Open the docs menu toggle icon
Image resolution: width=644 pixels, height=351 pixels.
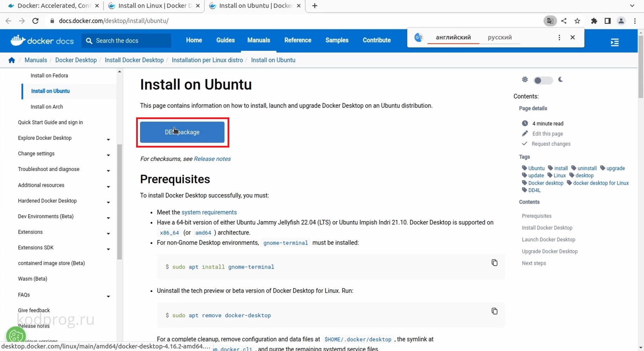tap(615, 43)
